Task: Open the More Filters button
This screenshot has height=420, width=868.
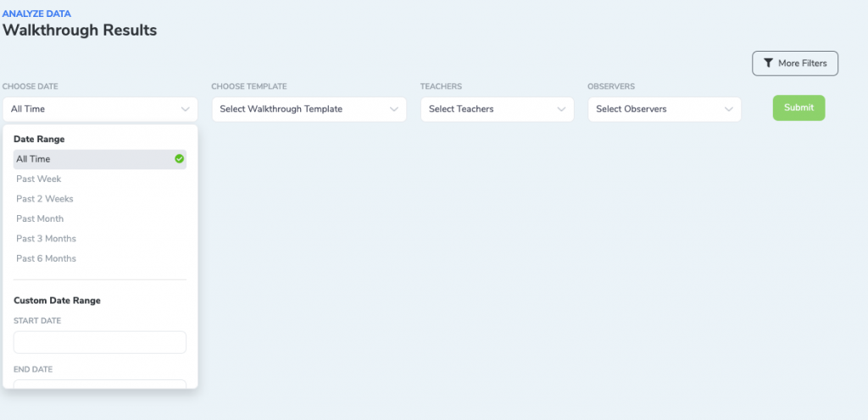Action: tap(795, 64)
